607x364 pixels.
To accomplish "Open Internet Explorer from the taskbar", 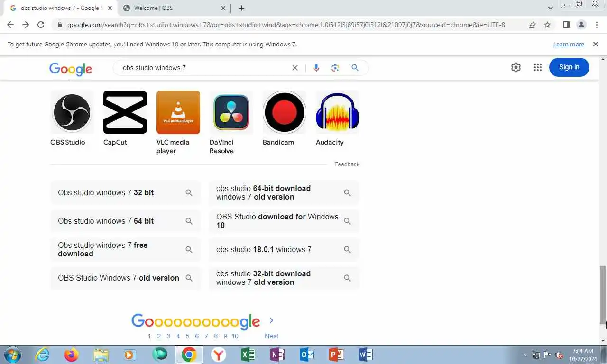I will (43, 355).
